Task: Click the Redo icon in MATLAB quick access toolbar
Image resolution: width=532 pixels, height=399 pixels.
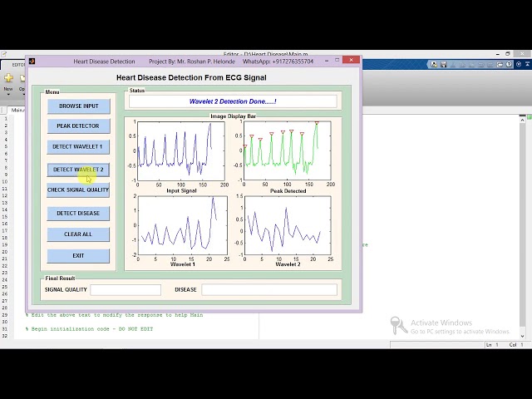Action: click(490, 65)
